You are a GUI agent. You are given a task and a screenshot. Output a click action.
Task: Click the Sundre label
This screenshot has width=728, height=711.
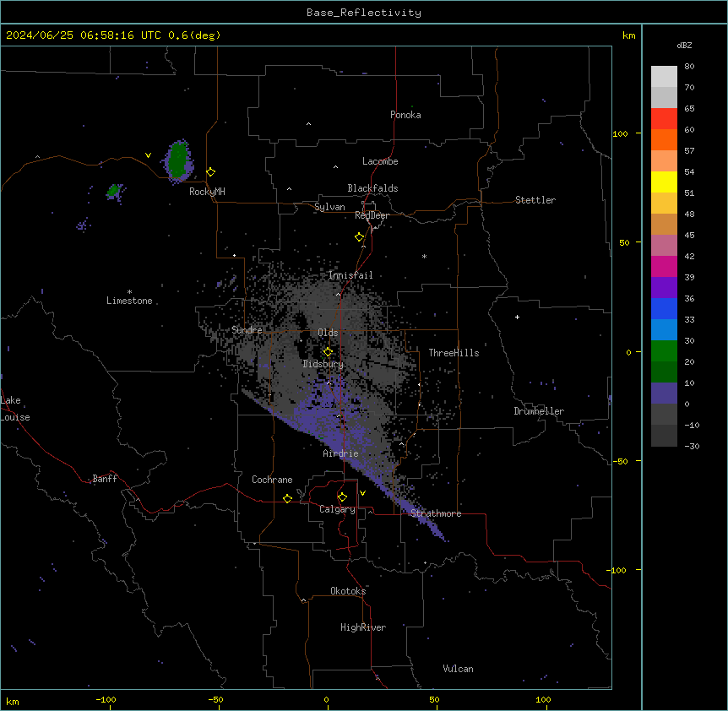pos(247,330)
